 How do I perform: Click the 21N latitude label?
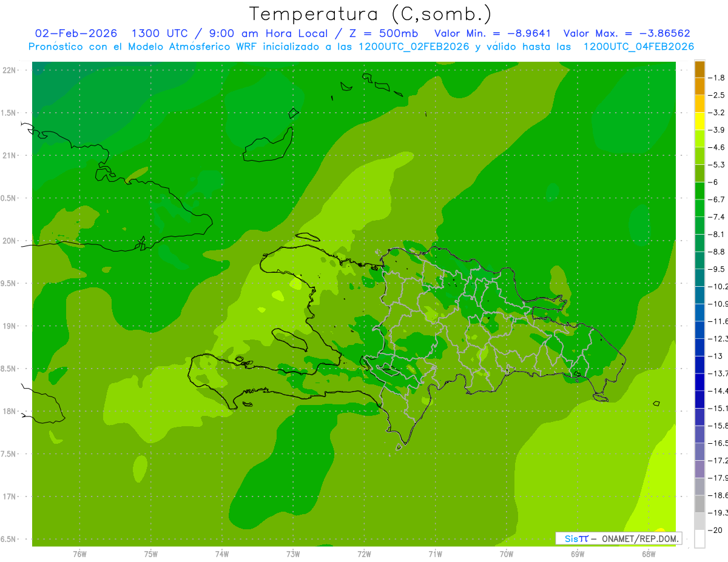(x=10, y=155)
